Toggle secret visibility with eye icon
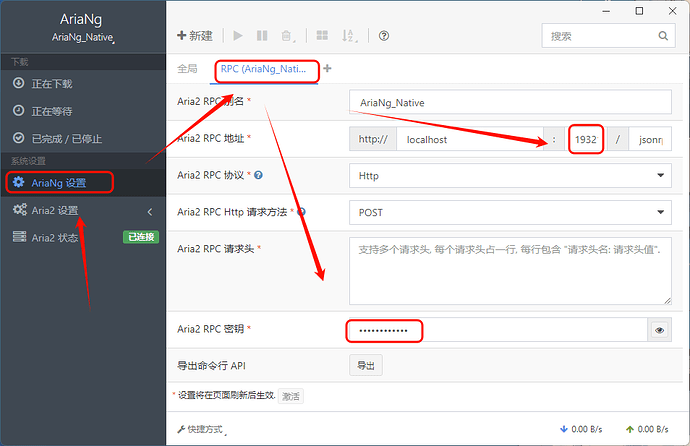 coord(659,330)
